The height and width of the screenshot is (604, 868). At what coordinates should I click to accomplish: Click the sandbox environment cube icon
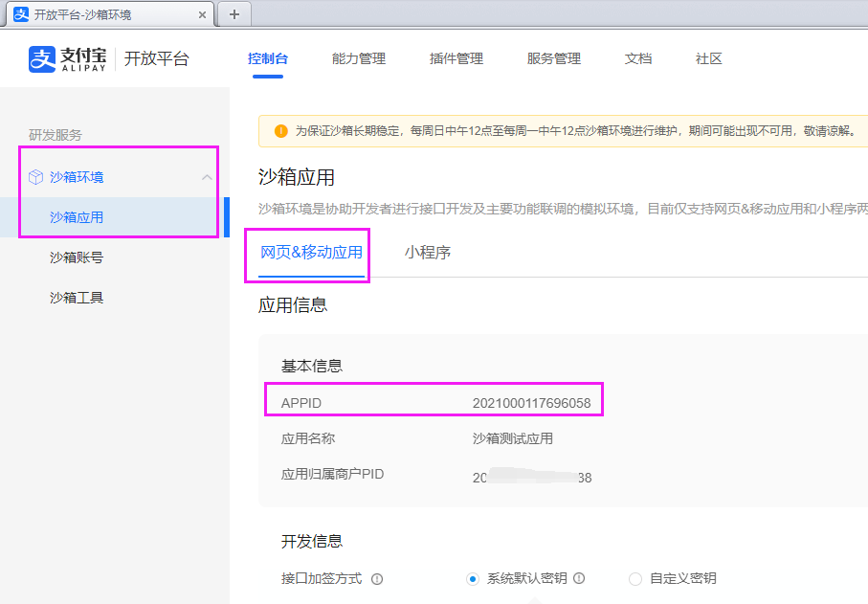[36, 177]
